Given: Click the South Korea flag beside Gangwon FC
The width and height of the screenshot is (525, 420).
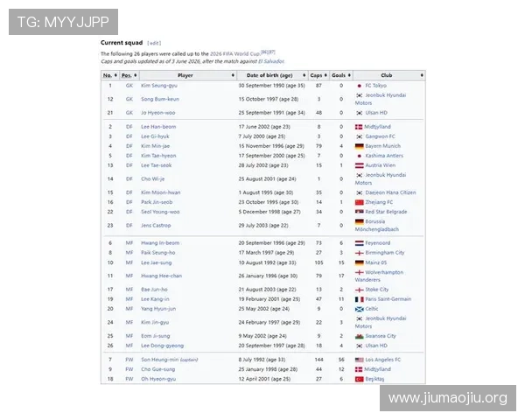Looking at the screenshot, I should [x=360, y=136].
